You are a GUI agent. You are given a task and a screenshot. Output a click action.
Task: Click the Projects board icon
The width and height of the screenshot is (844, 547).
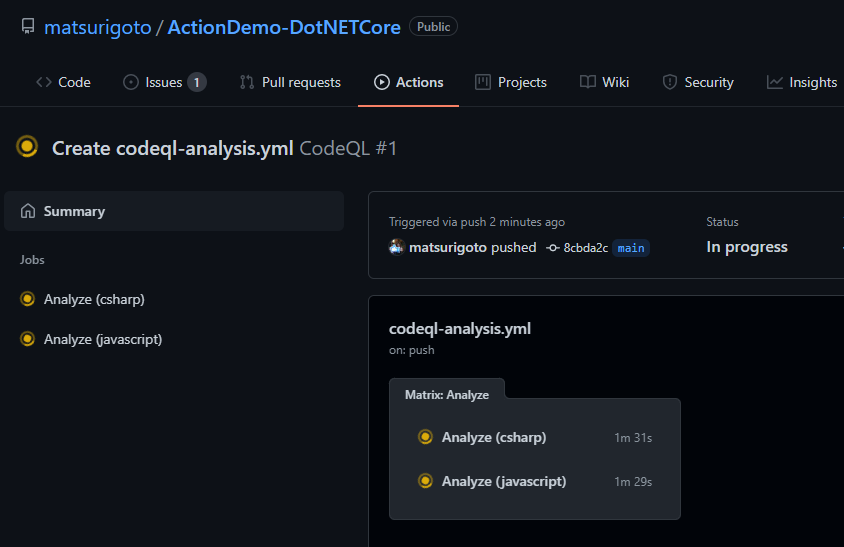483,82
